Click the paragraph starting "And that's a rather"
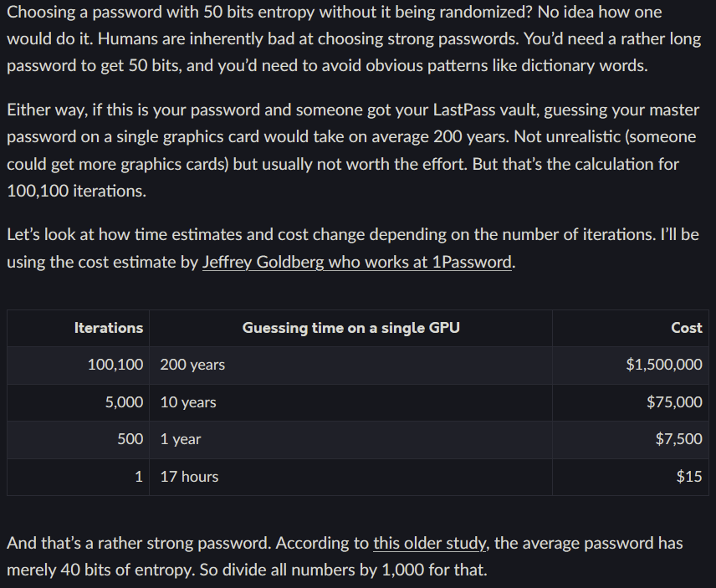The image size is (716, 588). point(351,557)
